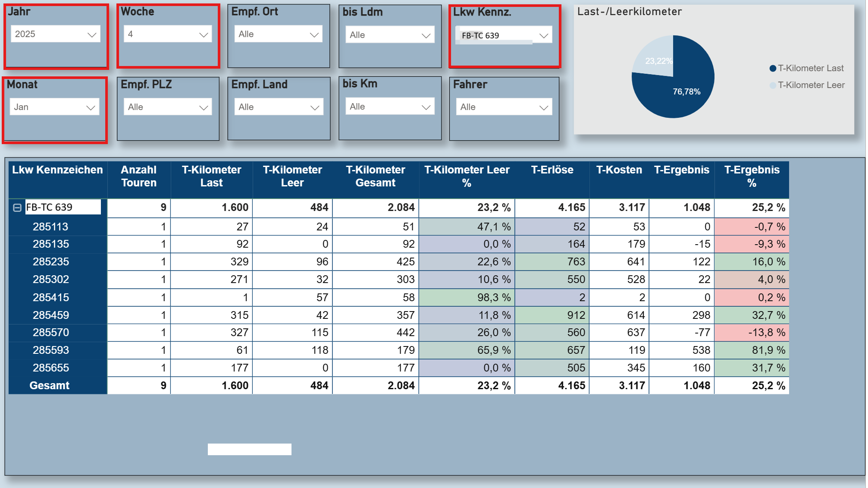Sort by the Anzahl Touren column header
This screenshot has height=488, width=868.
139,176
